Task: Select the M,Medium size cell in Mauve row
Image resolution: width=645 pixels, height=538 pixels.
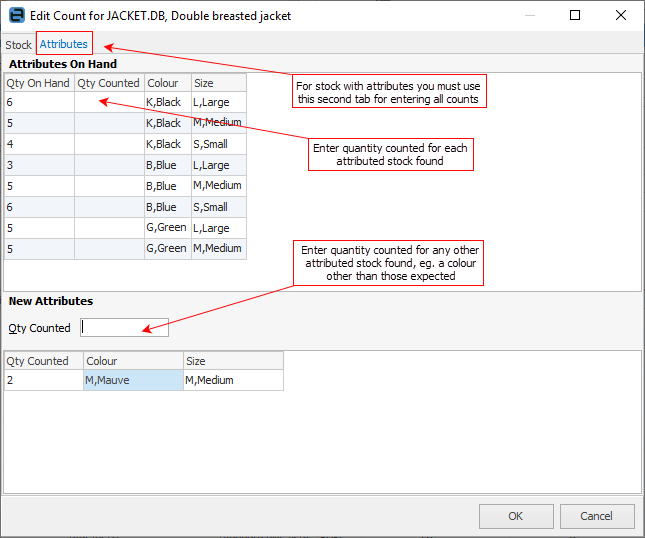Action: pos(233,380)
